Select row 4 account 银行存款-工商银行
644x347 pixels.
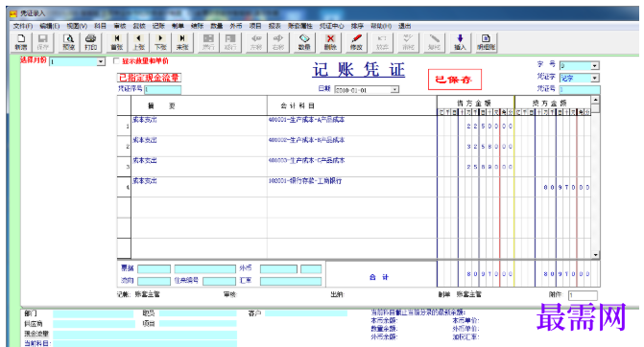(x=305, y=181)
